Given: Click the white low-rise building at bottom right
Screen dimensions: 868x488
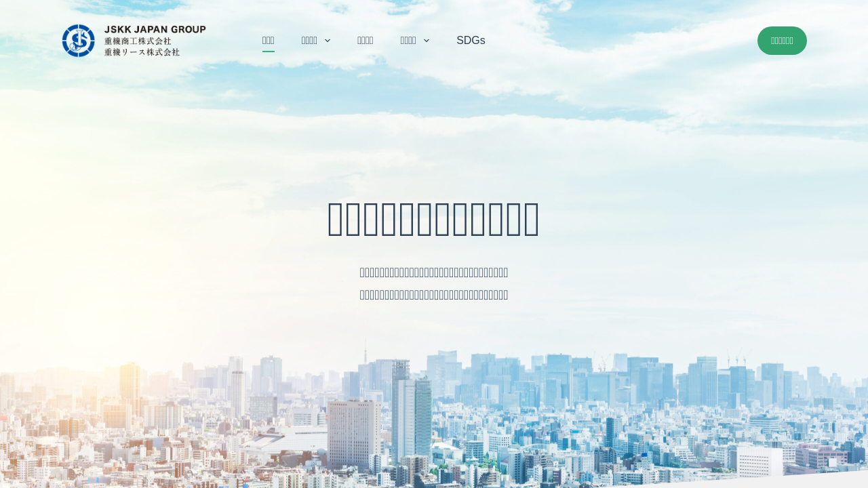Looking at the screenshot, I should 759,461.
